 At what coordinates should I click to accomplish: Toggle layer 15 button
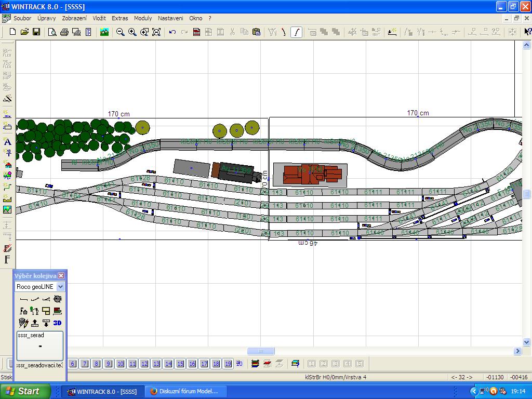click(180, 364)
